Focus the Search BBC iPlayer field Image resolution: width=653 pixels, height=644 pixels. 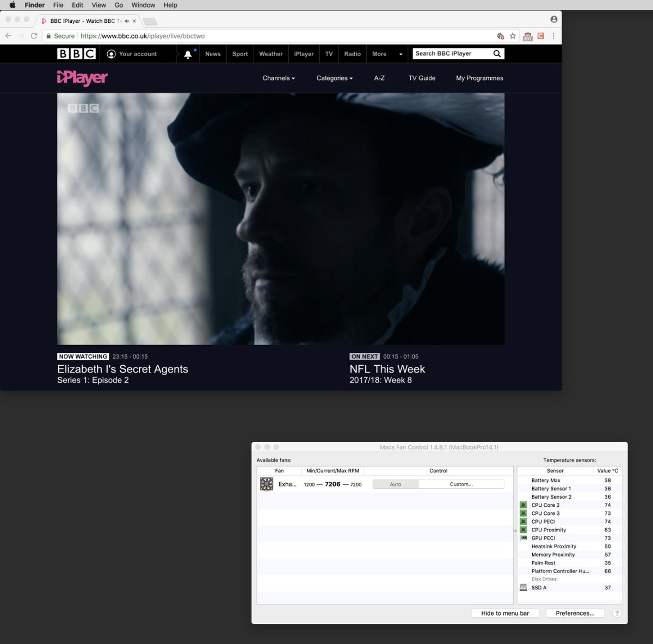[x=452, y=53]
